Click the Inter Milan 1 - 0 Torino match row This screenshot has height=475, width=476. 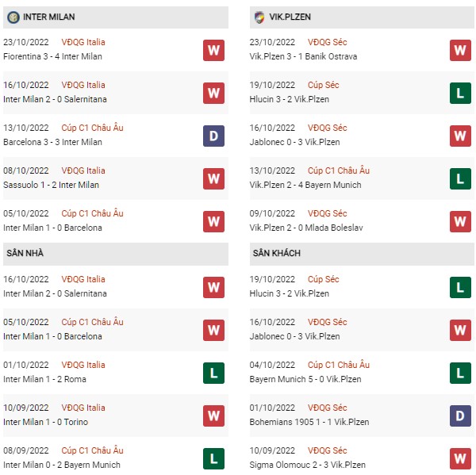click(116, 416)
